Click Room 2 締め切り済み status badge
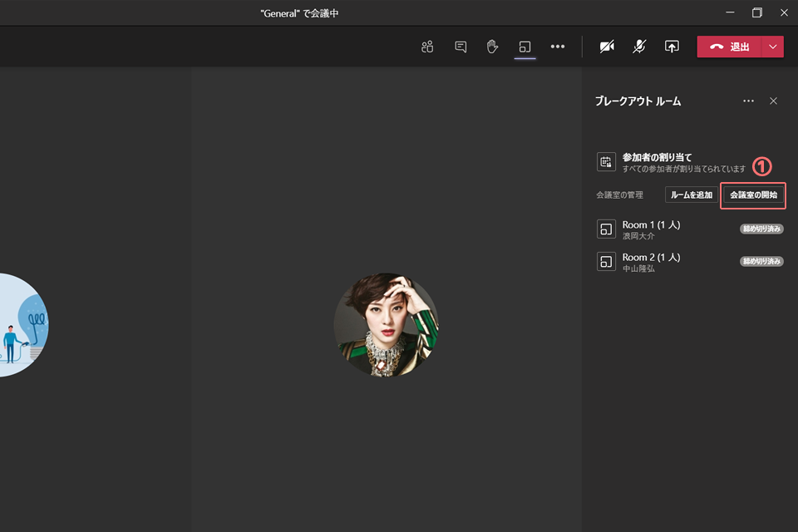The height and width of the screenshot is (532, 798). tap(761, 262)
